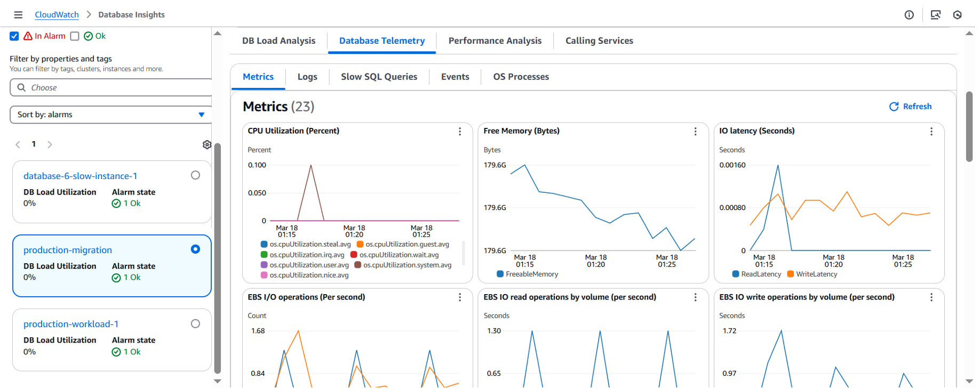
Task: Open instance list preferences gear
Action: point(207,144)
